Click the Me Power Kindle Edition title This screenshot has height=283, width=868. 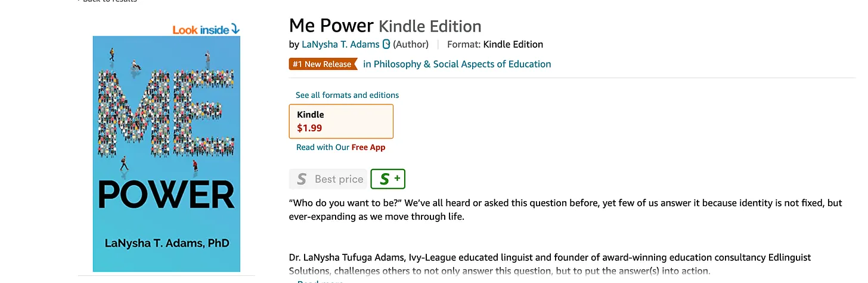(x=385, y=26)
